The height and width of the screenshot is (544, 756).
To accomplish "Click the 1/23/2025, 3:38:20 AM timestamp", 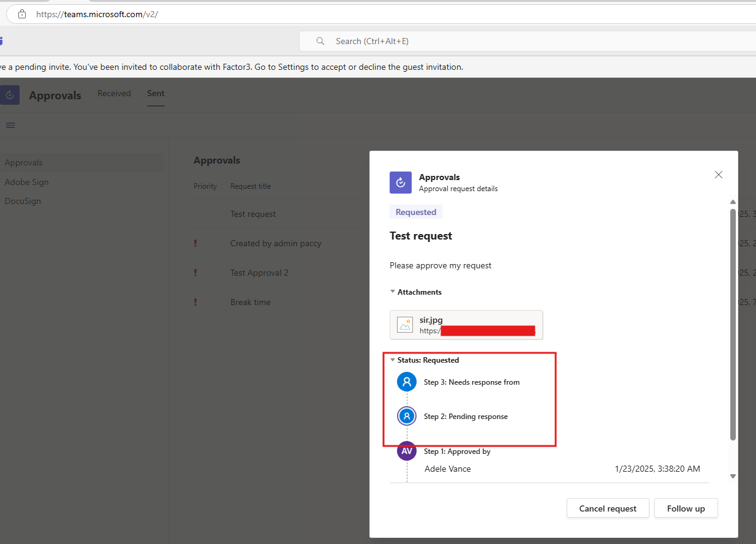I will [x=657, y=469].
